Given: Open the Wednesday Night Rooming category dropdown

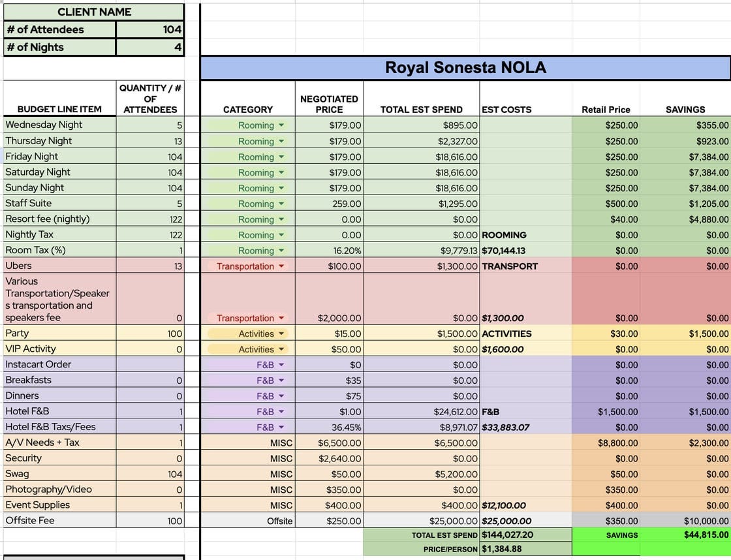Looking at the screenshot, I should click(x=281, y=125).
